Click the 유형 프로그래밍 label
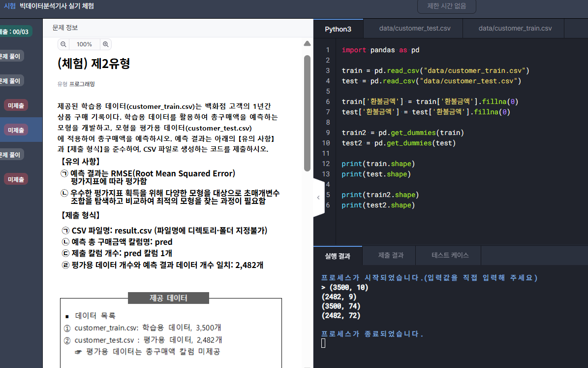Screen dimensions: 588x368 pos(76,84)
